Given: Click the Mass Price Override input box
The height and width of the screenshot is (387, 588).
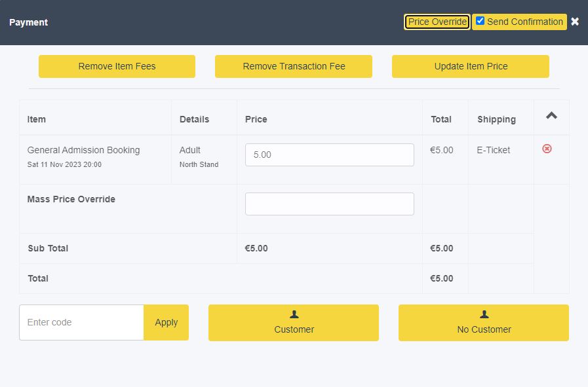Looking at the screenshot, I should (x=330, y=204).
